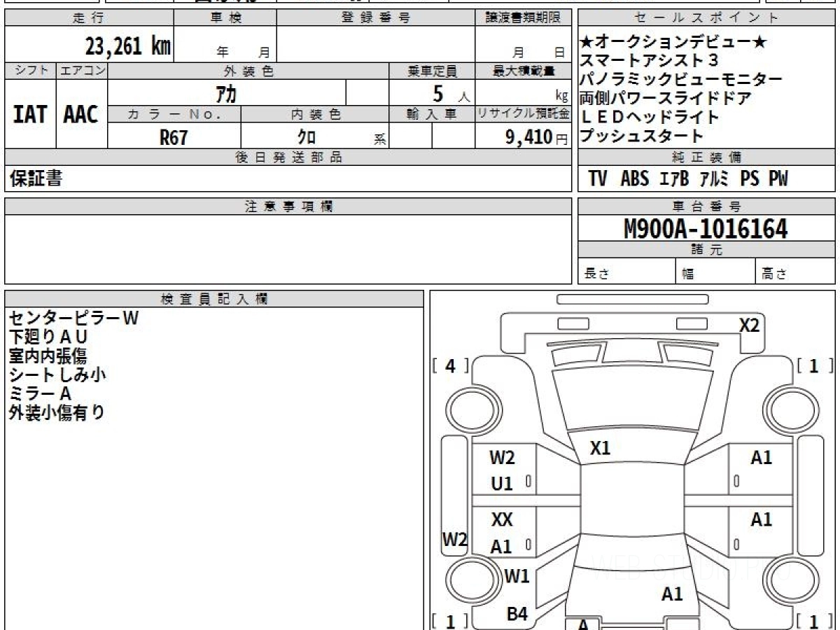Select the 注意事項欄 section header
This screenshot has width=840, height=630.
[288, 206]
